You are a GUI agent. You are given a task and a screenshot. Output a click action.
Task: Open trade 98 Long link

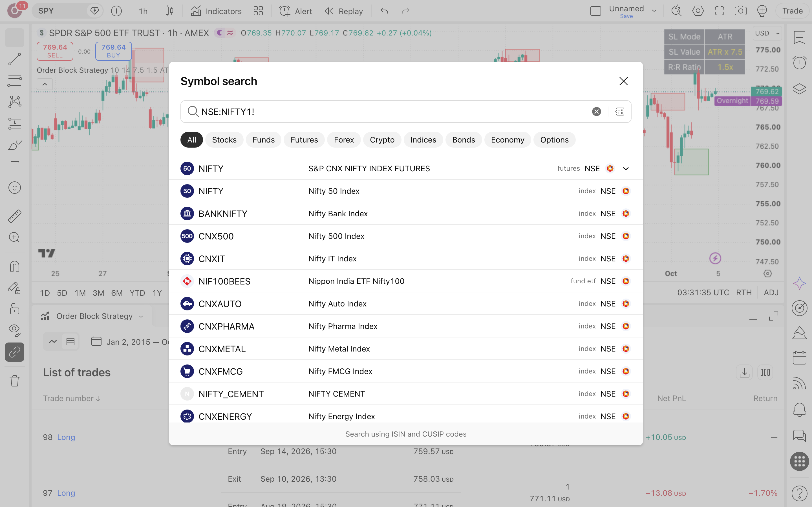point(66,437)
